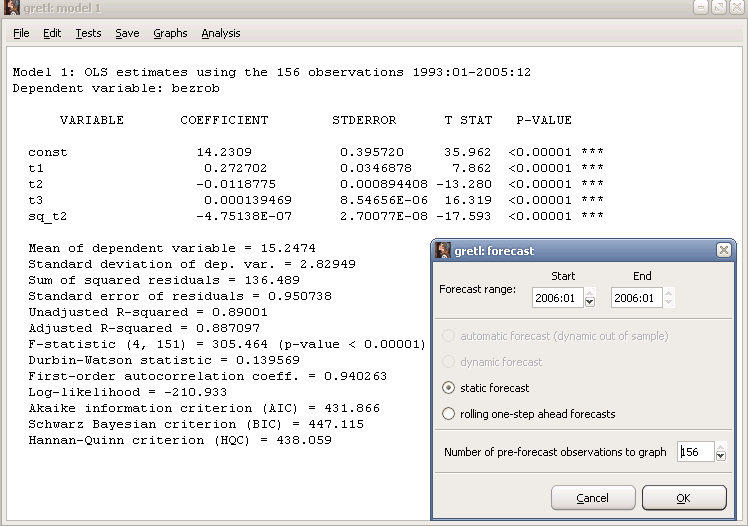Click the Cancel button in forecast dialog

click(593, 498)
